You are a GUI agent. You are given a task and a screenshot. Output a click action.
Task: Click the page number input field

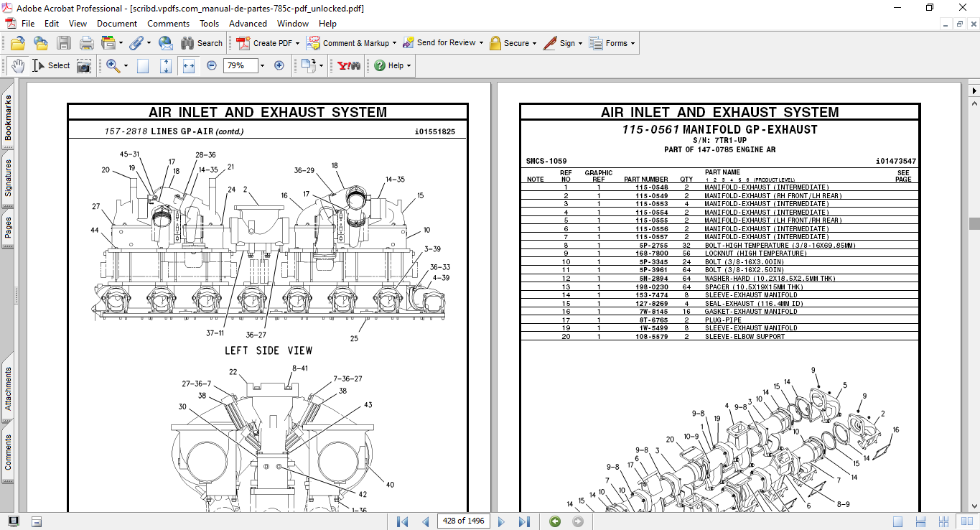click(x=463, y=521)
